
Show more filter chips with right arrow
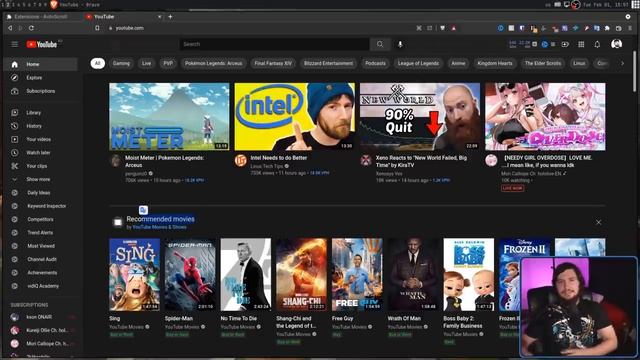click(x=622, y=63)
